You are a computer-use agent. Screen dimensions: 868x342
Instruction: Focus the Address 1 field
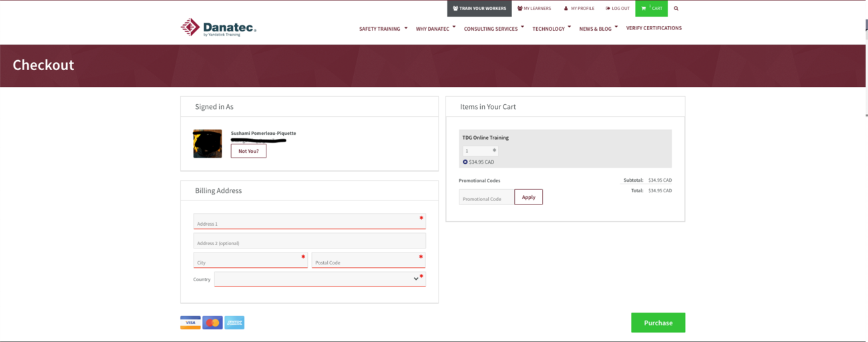coord(310,221)
